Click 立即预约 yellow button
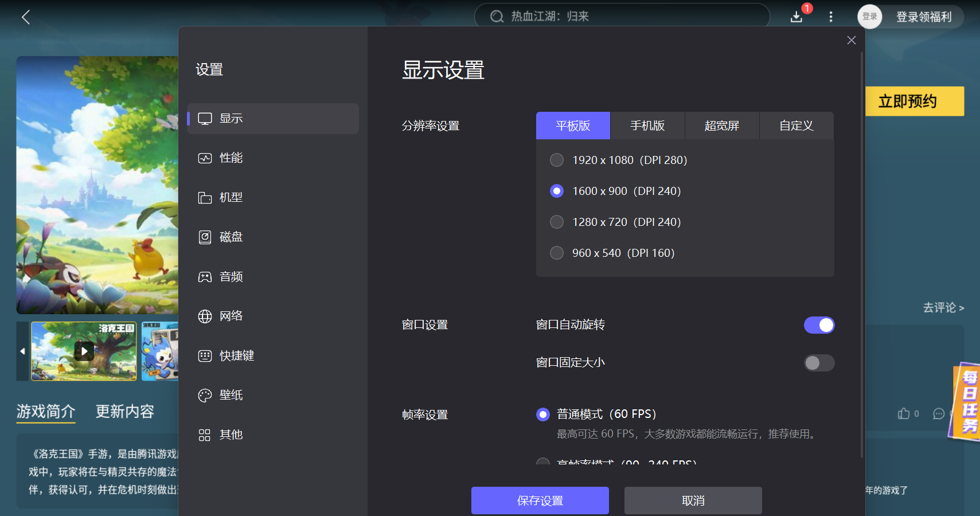Viewport: 980px width, 516px height. [x=915, y=101]
